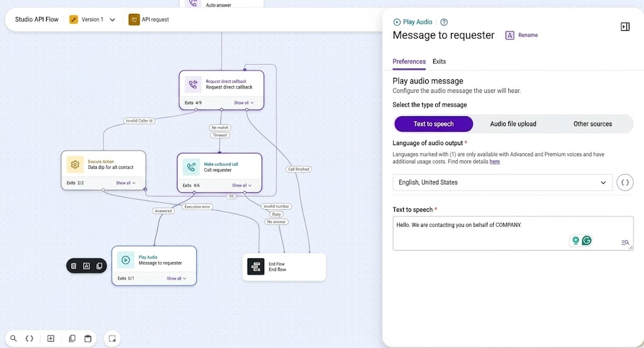Select the Busy exit label
The width and height of the screenshot is (644, 348).
277,214
